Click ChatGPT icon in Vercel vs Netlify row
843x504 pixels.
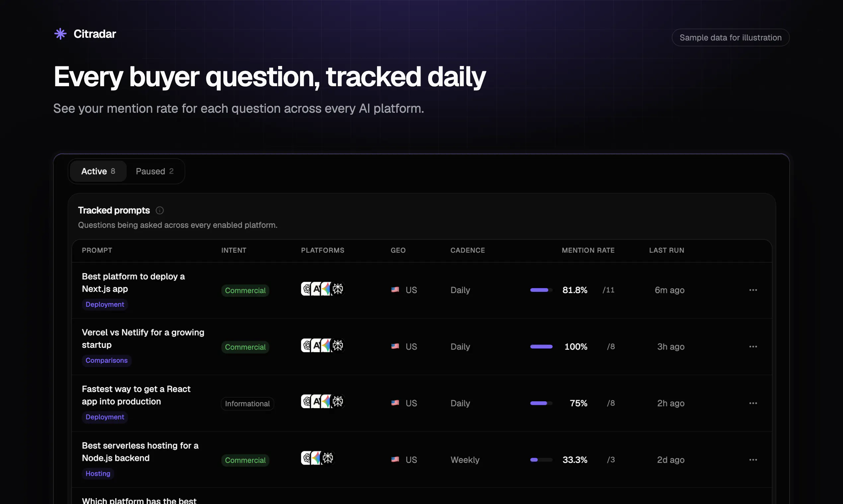tap(307, 346)
